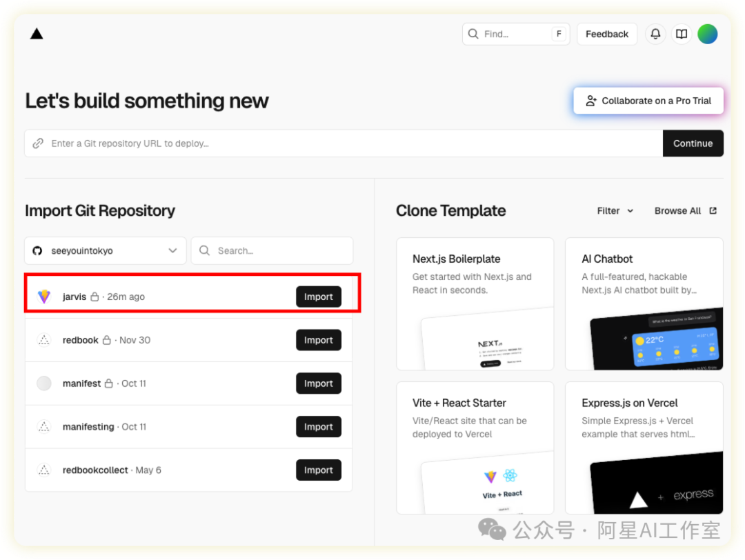Open the Filter dropdown for templates
745x560 pixels.
615,210
